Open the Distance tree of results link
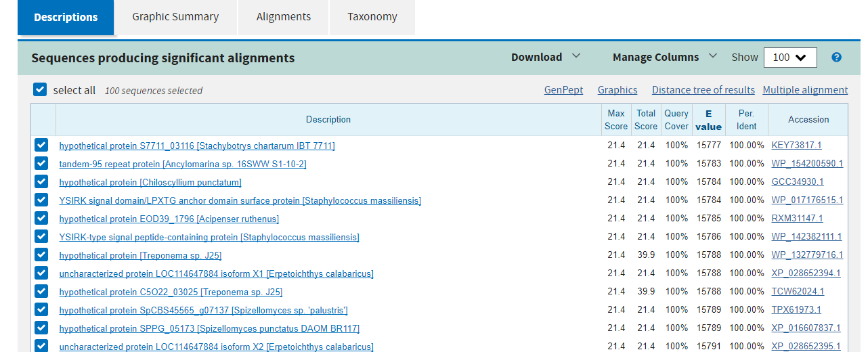The image size is (868, 352). (703, 90)
